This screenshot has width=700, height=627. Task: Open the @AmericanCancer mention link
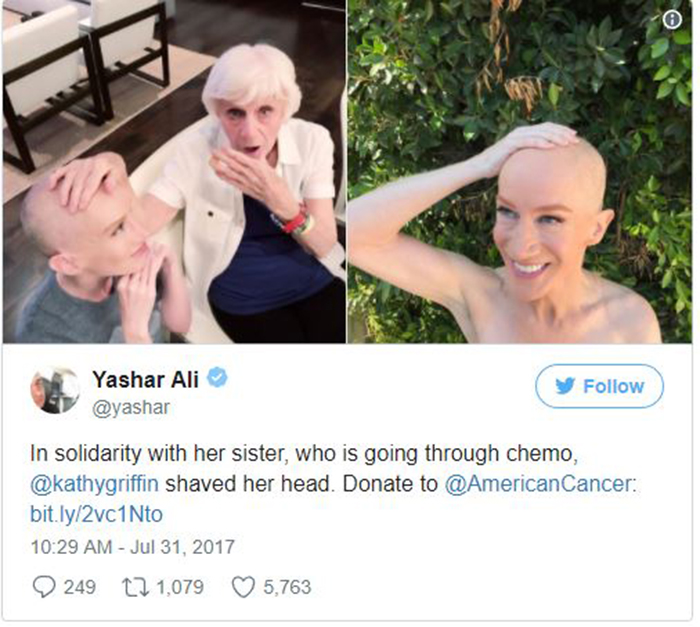click(x=541, y=484)
